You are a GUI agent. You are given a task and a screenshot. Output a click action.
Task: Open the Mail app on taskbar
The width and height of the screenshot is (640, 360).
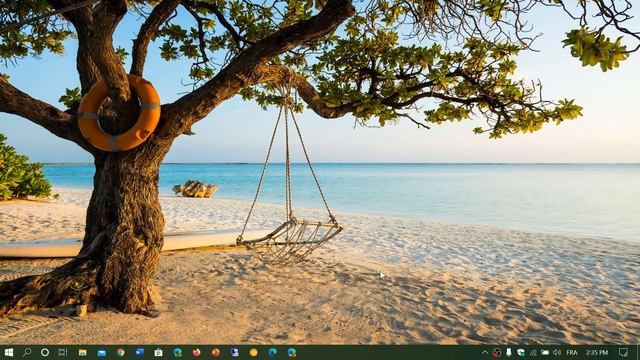[x=102, y=353]
